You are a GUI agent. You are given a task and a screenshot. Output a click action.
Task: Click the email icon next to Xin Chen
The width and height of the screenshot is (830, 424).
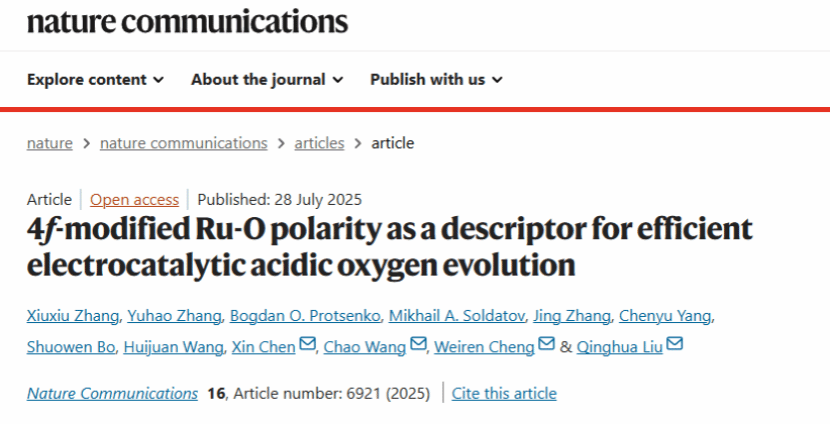pyautogui.click(x=308, y=344)
